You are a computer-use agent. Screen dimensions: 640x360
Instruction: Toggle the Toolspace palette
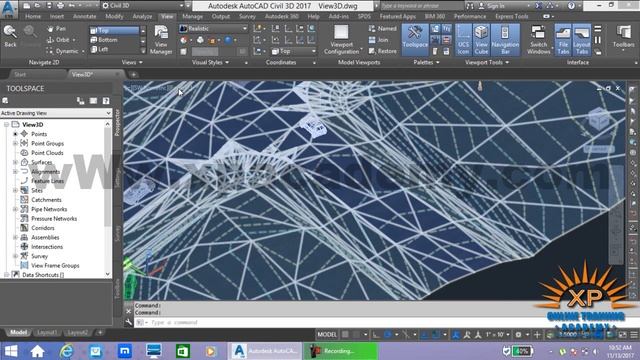tap(415, 40)
